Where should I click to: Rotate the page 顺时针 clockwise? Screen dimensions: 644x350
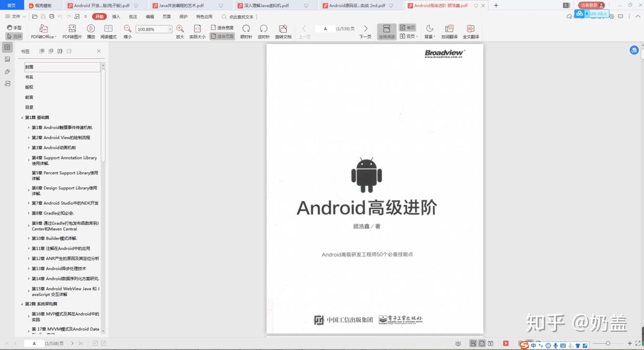click(246, 31)
